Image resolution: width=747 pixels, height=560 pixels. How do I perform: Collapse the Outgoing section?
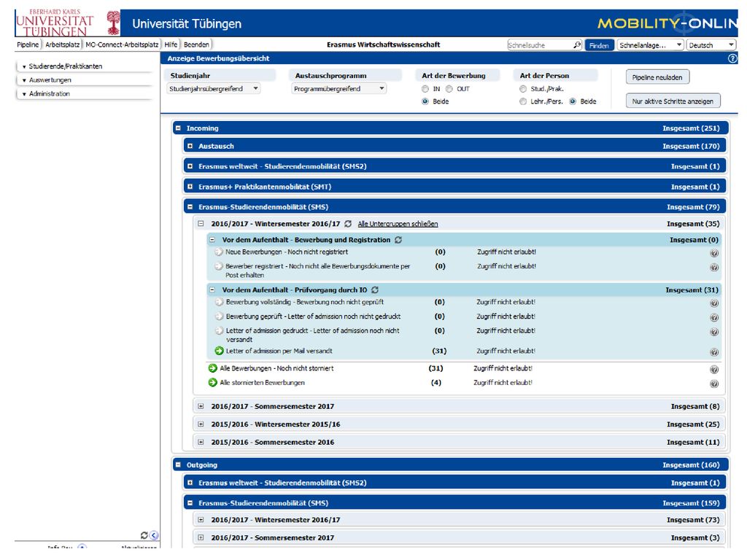click(178, 464)
